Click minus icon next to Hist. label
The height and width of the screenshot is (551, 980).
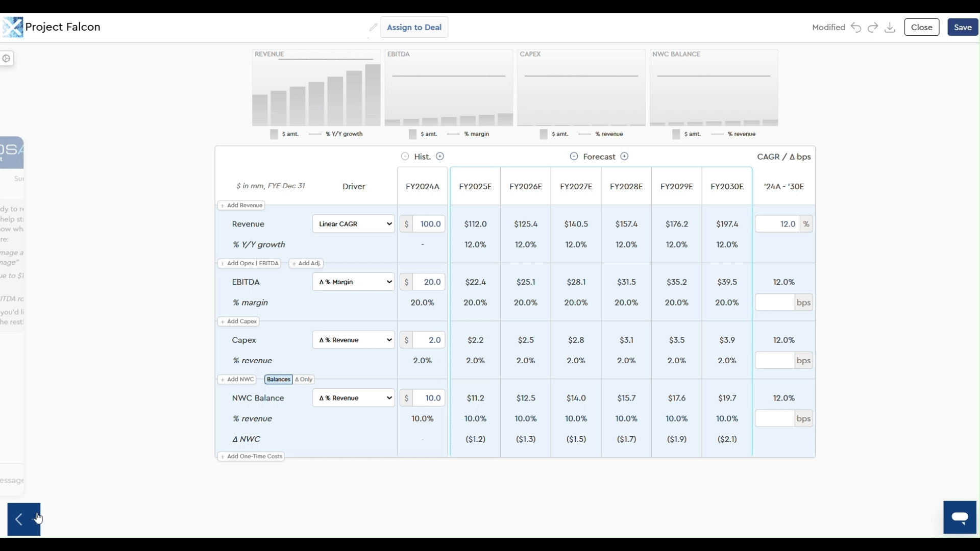[405, 157]
